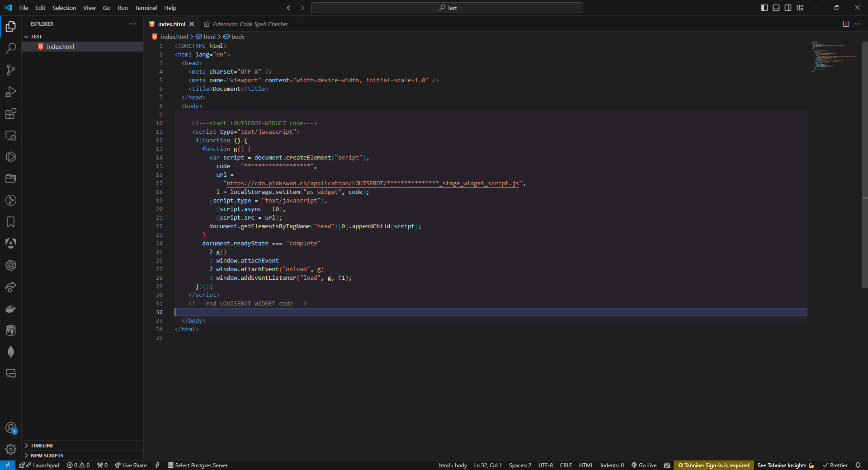The height and width of the screenshot is (470, 868).
Task: Open the PostgreSQL elephant view
Action: click(11, 330)
